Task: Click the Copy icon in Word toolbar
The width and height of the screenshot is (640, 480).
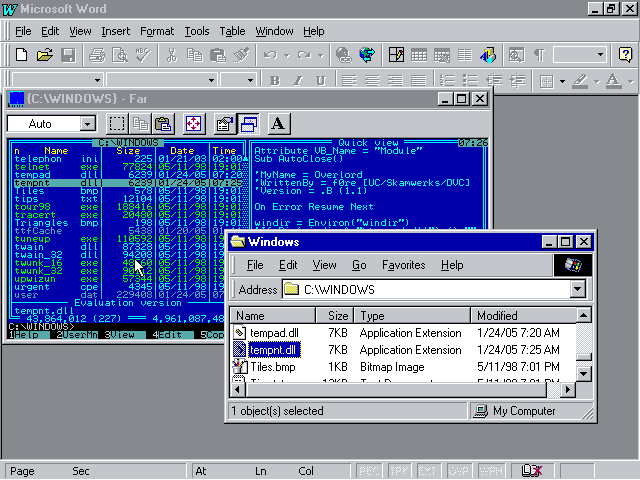Action: coord(195,54)
